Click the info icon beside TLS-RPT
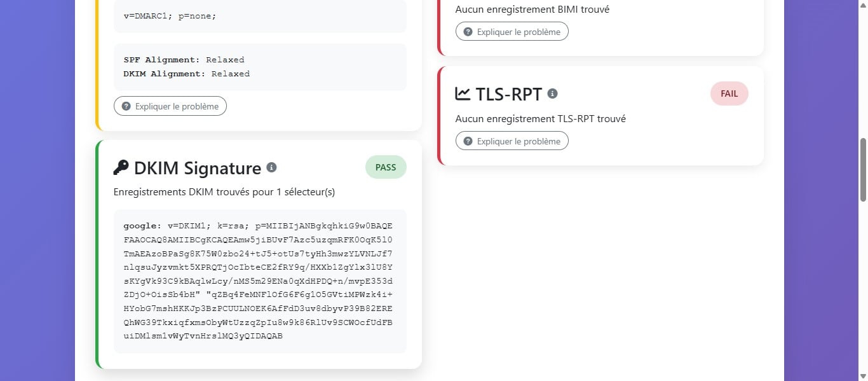Image resolution: width=868 pixels, height=381 pixels. 552,93
